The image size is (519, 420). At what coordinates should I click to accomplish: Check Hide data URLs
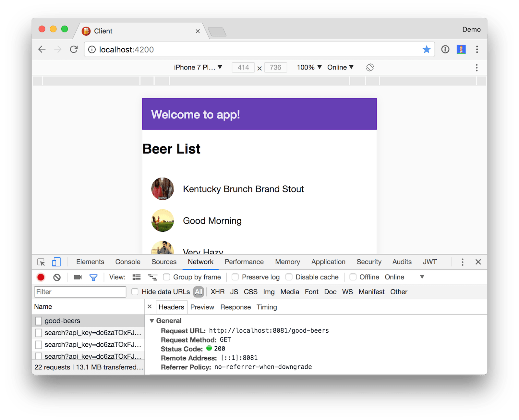[135, 291]
